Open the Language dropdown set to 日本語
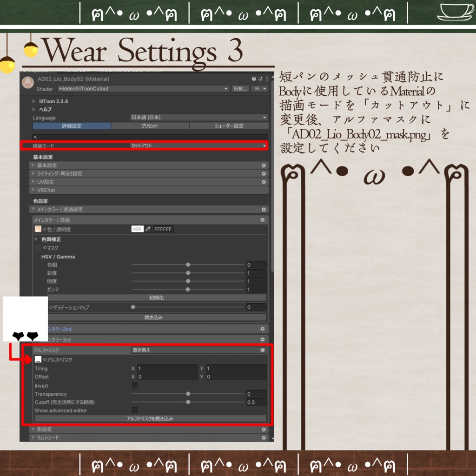The height and width of the screenshot is (476, 476). (x=199, y=118)
